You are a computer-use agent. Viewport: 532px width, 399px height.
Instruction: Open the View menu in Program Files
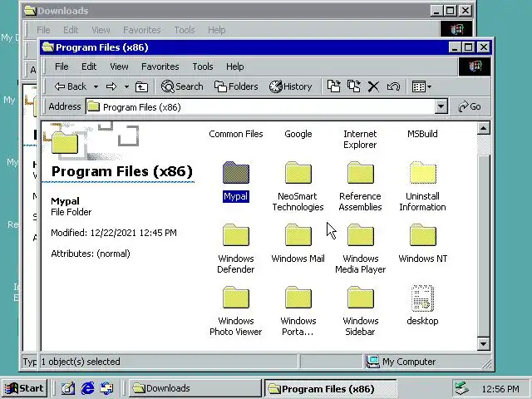[119, 66]
